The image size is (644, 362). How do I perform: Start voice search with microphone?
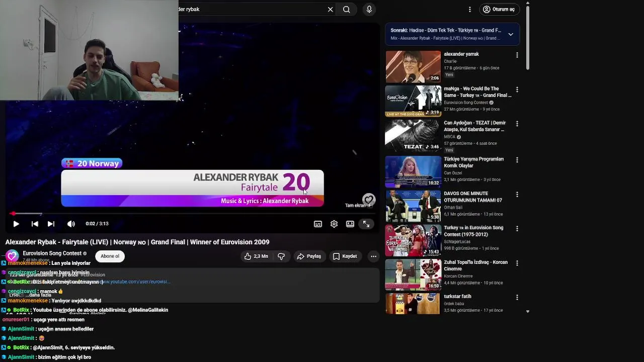(369, 9)
